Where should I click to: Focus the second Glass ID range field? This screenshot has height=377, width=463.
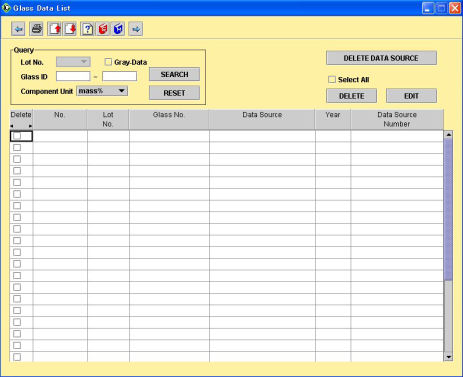tap(119, 76)
